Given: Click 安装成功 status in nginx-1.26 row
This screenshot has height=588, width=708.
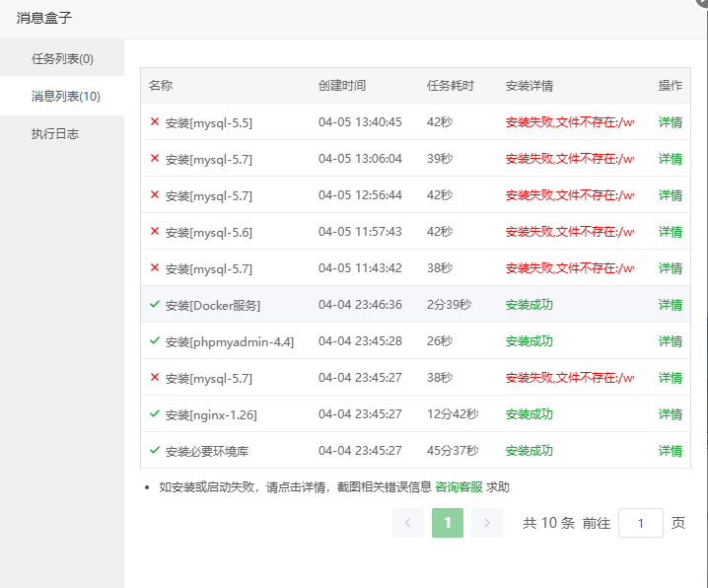Looking at the screenshot, I should point(530,414).
